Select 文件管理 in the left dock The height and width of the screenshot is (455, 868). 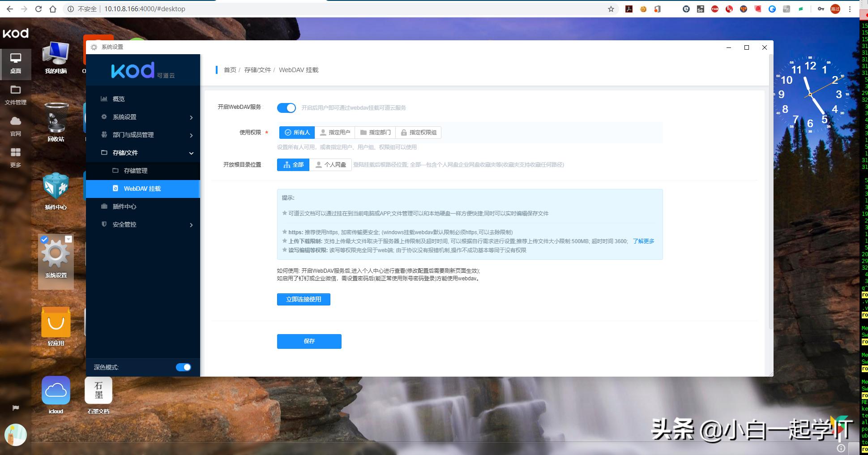click(x=16, y=94)
